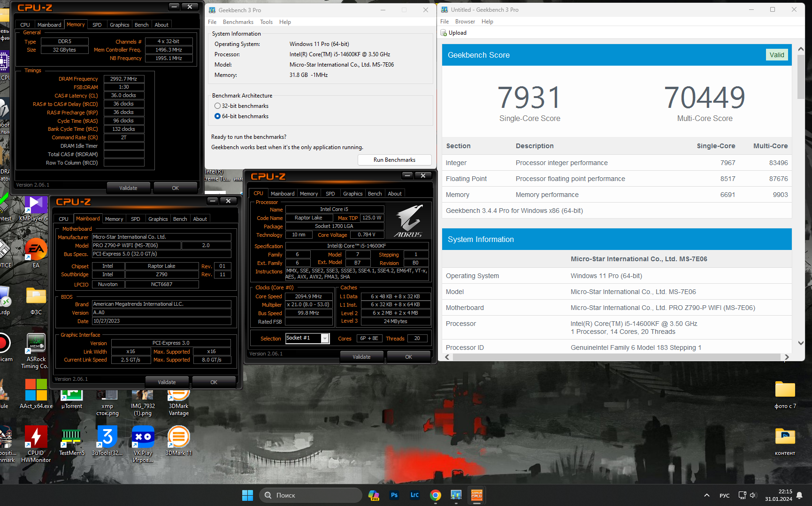Image resolution: width=812 pixels, height=506 pixels.
Task: Open the notifications bell in tray
Action: point(799,495)
